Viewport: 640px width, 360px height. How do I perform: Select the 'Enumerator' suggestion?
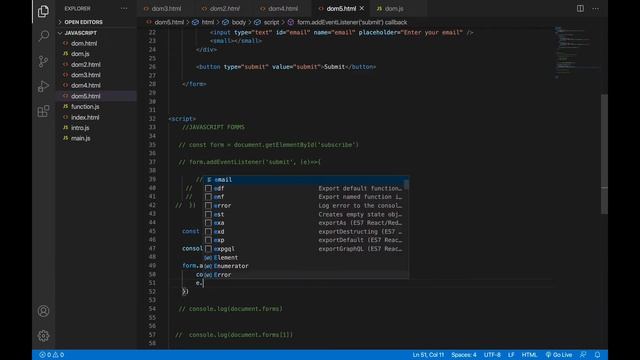click(x=306, y=266)
